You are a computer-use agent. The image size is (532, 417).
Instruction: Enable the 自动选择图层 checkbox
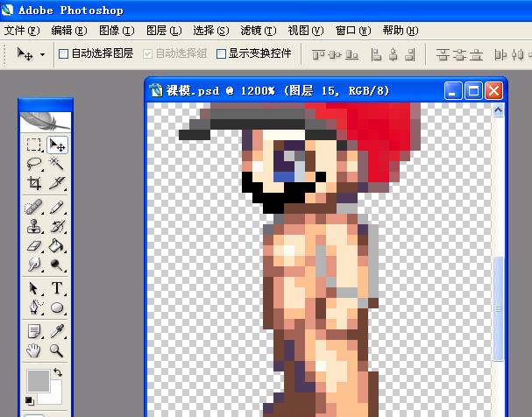coord(63,53)
